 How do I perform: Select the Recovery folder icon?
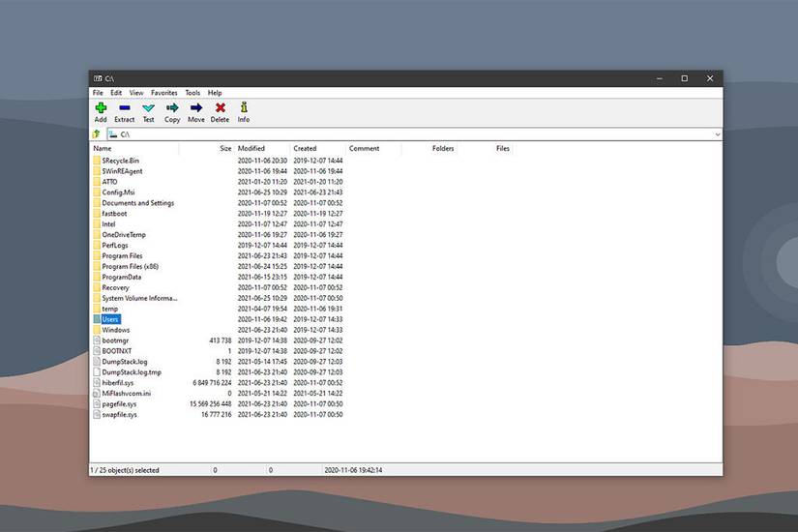point(97,287)
